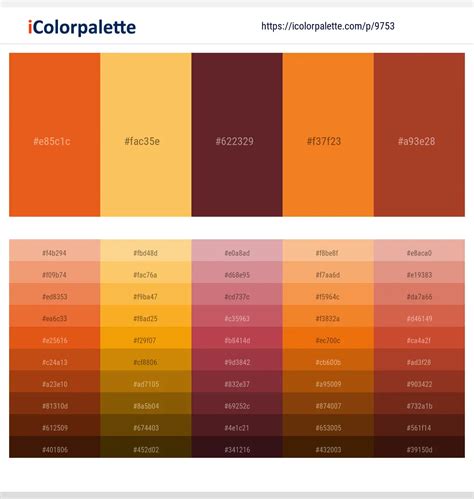Click the iColorpalette logo
This screenshot has width=474, height=499.
click(82, 27)
